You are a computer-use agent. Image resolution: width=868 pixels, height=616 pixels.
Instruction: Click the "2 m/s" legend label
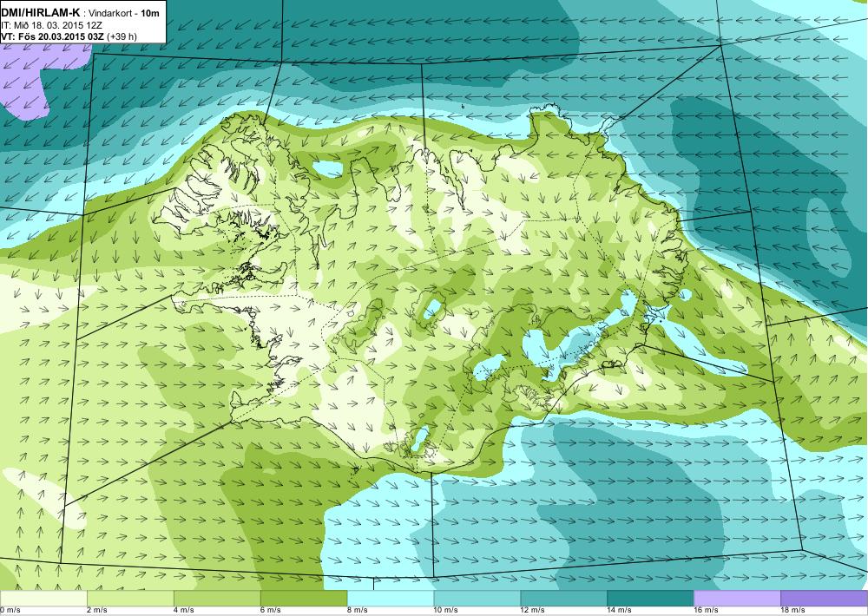(97, 611)
